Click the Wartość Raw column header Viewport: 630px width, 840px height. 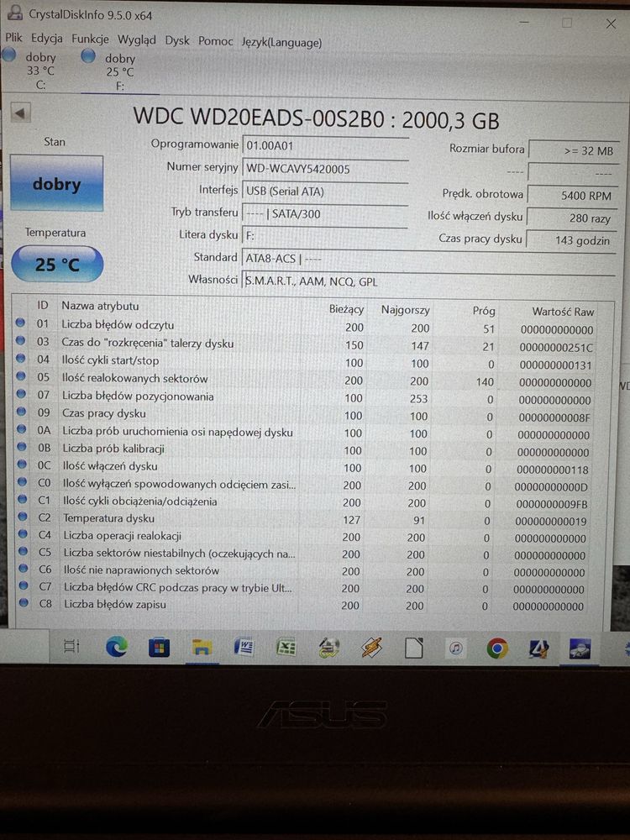point(563,312)
